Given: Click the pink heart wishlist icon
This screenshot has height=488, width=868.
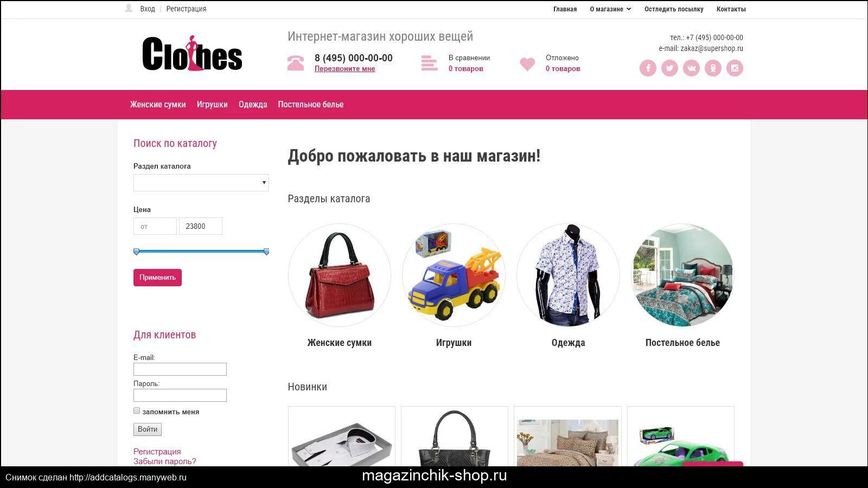Looking at the screenshot, I should pos(527,64).
